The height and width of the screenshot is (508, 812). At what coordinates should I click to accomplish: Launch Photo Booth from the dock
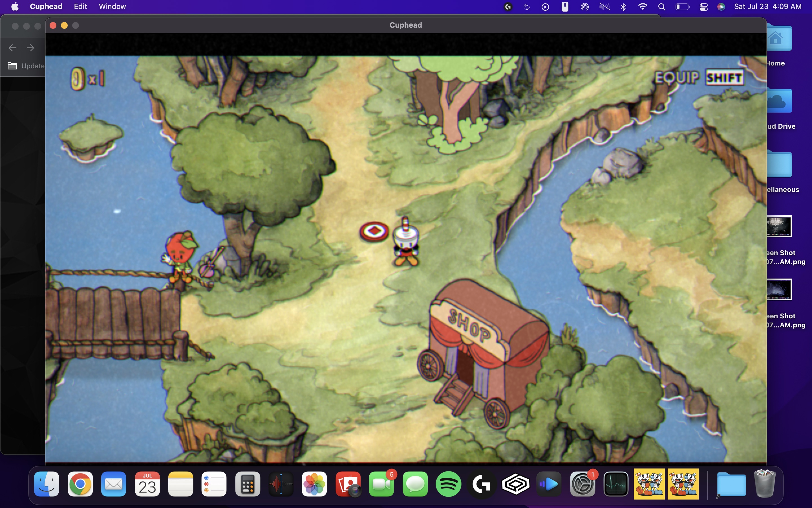348,484
